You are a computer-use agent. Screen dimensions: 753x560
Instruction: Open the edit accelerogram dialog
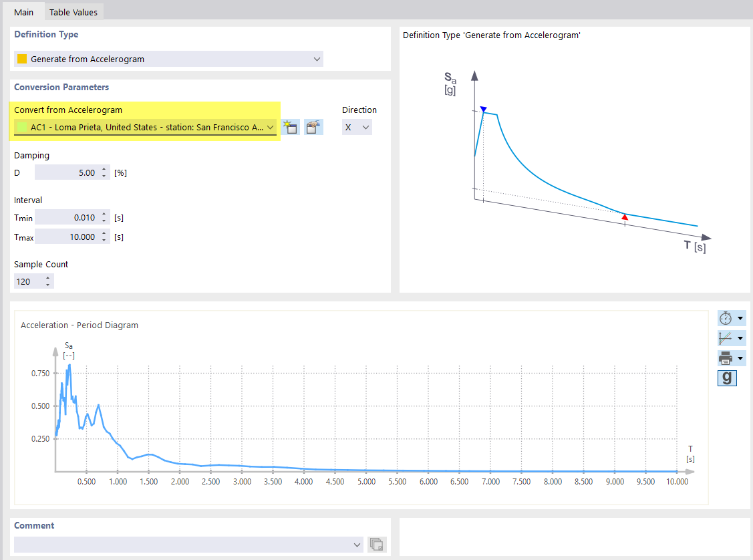313,126
